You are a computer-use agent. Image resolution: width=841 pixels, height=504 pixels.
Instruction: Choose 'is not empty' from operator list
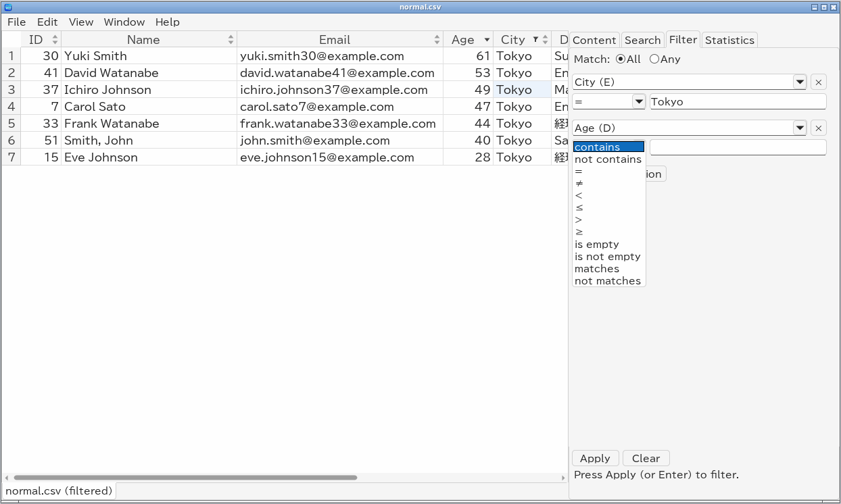point(608,257)
